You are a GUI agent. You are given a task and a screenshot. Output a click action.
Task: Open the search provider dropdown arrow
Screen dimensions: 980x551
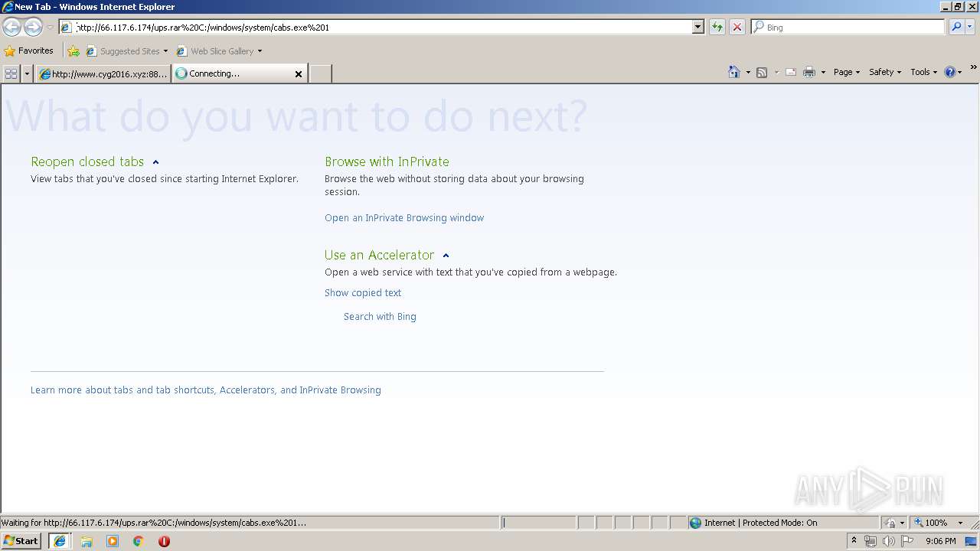(x=970, y=27)
